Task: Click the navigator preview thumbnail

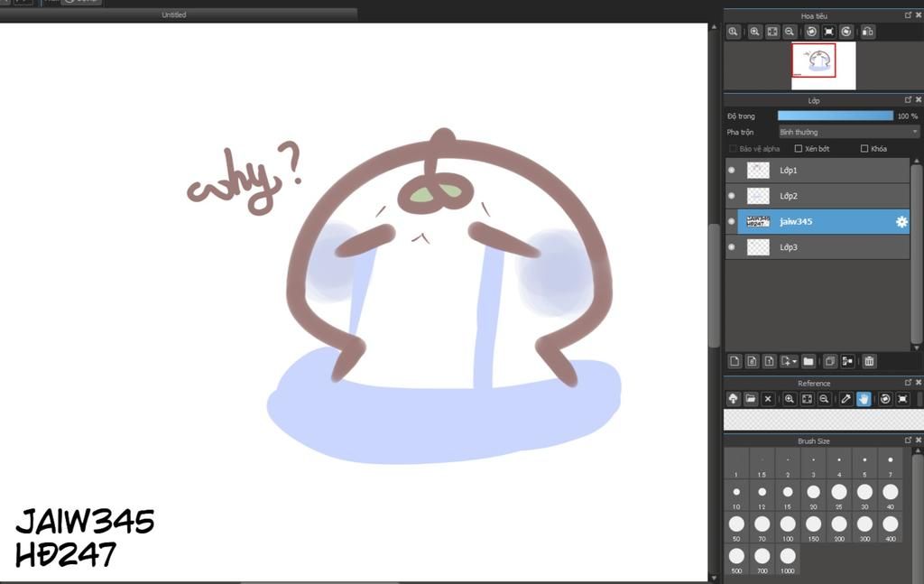Action: click(x=823, y=65)
